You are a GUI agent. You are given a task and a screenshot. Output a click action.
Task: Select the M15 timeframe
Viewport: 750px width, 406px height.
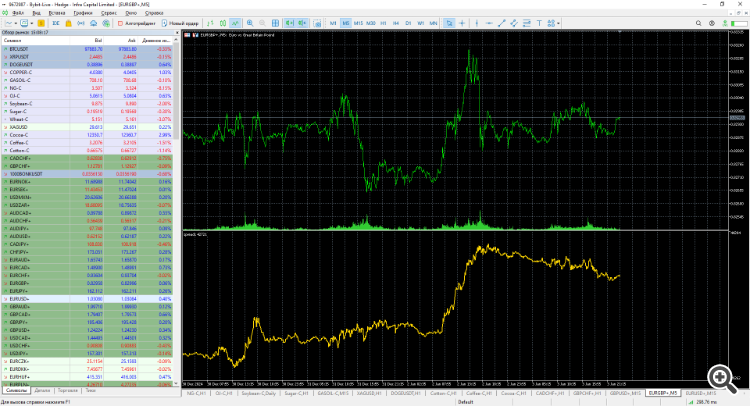click(x=358, y=23)
